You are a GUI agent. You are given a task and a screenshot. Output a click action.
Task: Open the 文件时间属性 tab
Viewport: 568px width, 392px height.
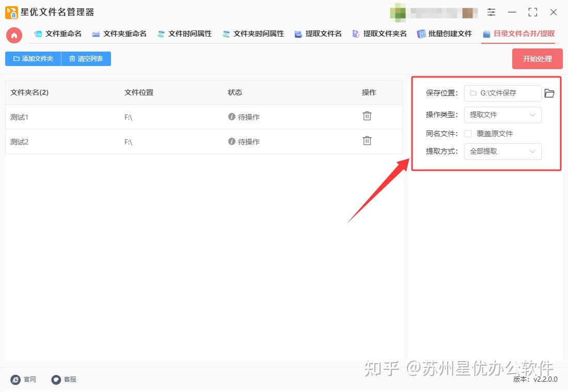[x=185, y=34]
